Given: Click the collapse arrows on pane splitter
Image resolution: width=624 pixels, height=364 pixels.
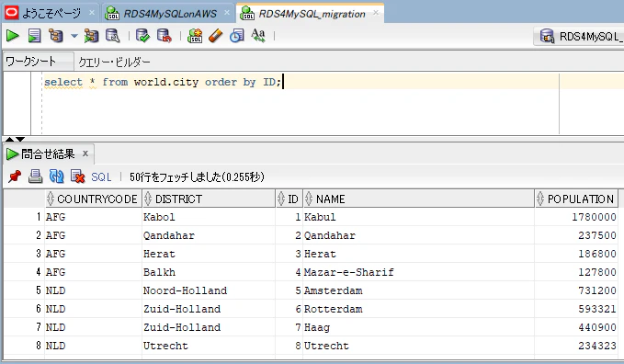Looking at the screenshot, I should coord(15,139).
